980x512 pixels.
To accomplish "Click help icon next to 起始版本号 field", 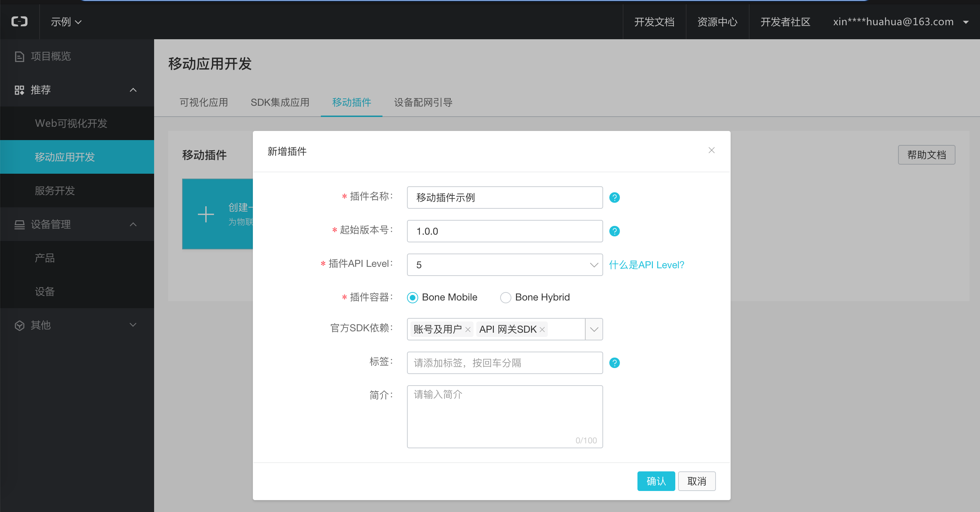I will coord(614,231).
